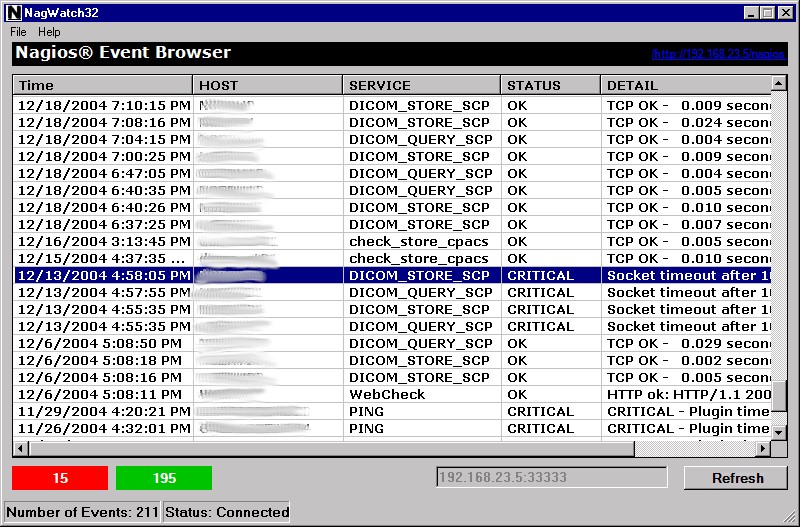800x527 pixels.
Task: Open the File menu
Action: [18, 32]
